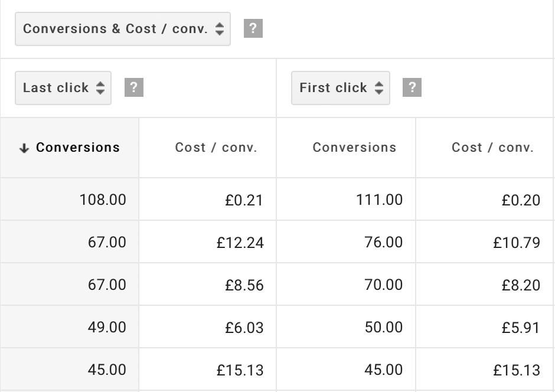Click the 70.00 conversions cell
The image size is (555, 392).
click(x=383, y=285)
